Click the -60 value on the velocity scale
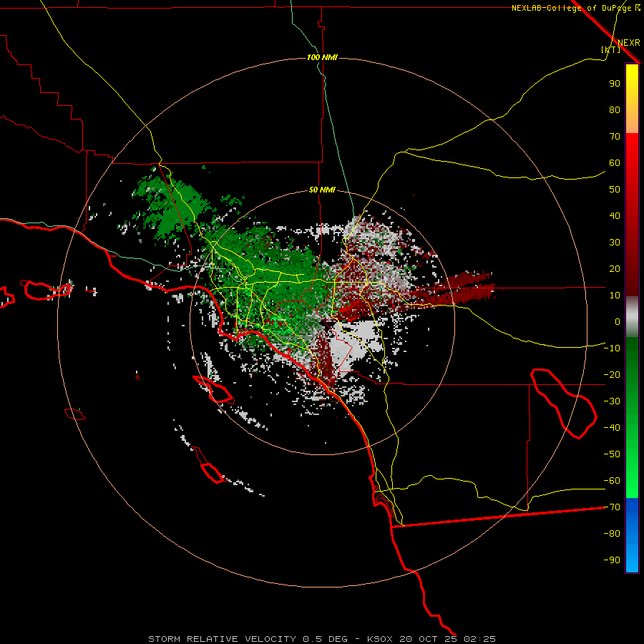 612,481
